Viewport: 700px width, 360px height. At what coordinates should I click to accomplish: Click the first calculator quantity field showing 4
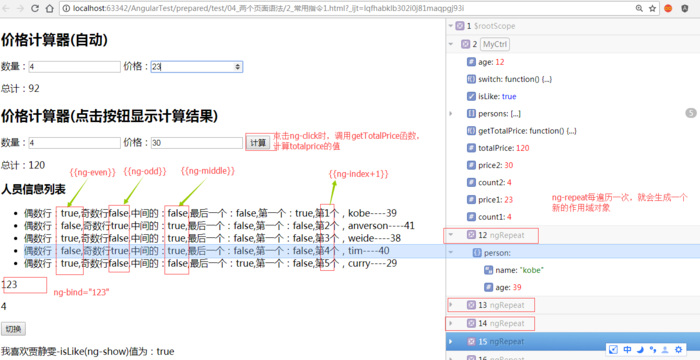click(75, 67)
